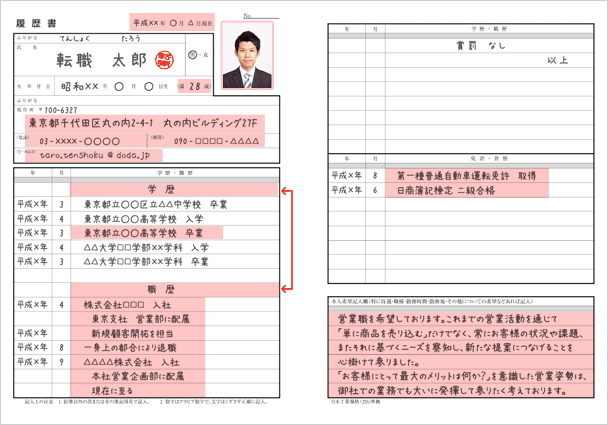608x425 pixels.
Task: Click the 一身上の都合により退職 line
Action: point(139,348)
